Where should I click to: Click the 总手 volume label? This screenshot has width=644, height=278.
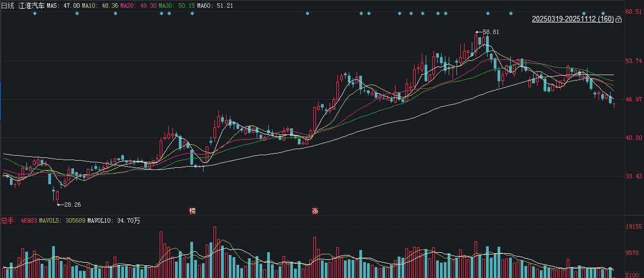(x=8, y=220)
